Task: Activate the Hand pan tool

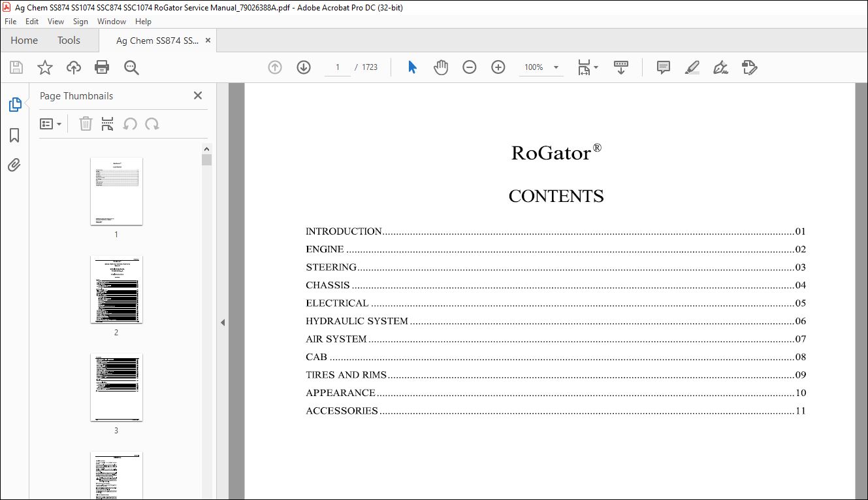Action: coord(441,67)
